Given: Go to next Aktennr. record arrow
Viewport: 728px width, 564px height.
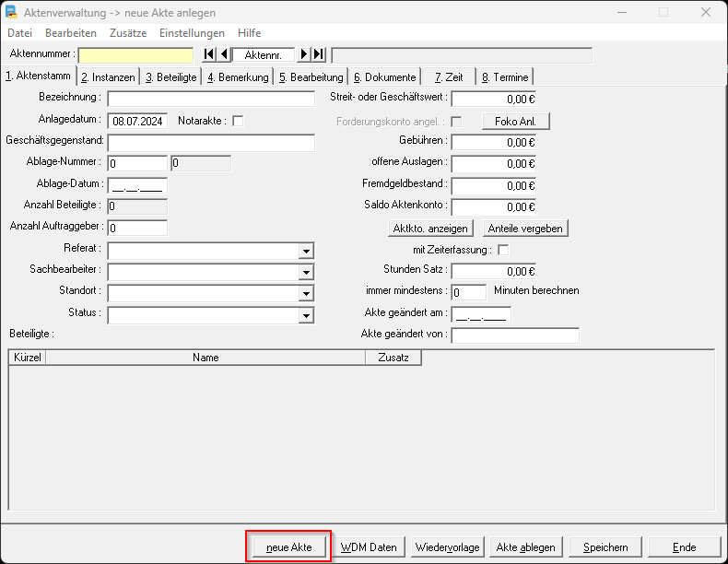Looking at the screenshot, I should [x=304, y=54].
